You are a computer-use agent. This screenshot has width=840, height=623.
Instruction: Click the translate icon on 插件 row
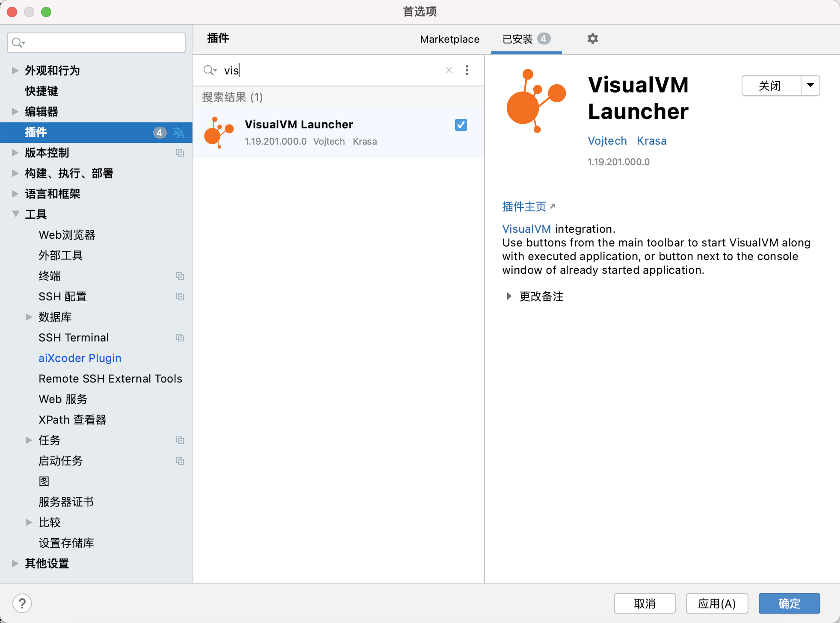point(178,133)
